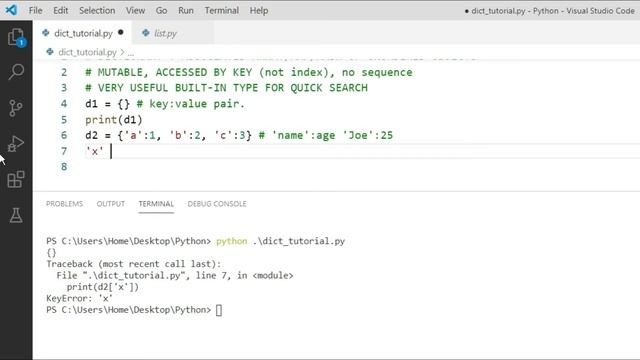The image size is (640, 360).
Task: Select the TERMINAL panel tab
Action: [156, 204]
